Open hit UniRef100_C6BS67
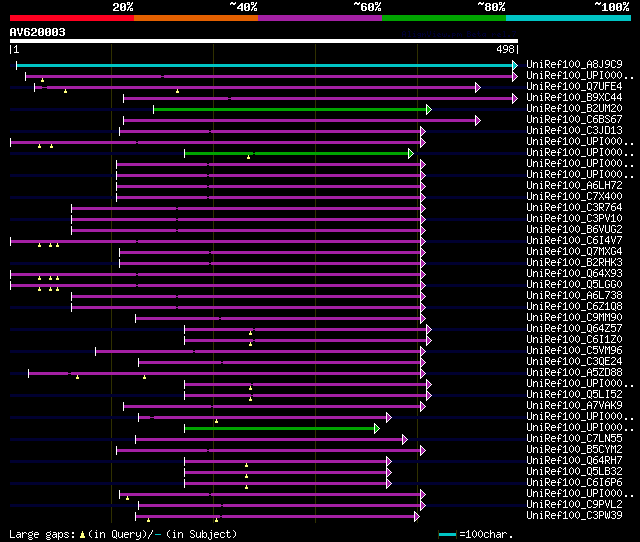 [574, 120]
